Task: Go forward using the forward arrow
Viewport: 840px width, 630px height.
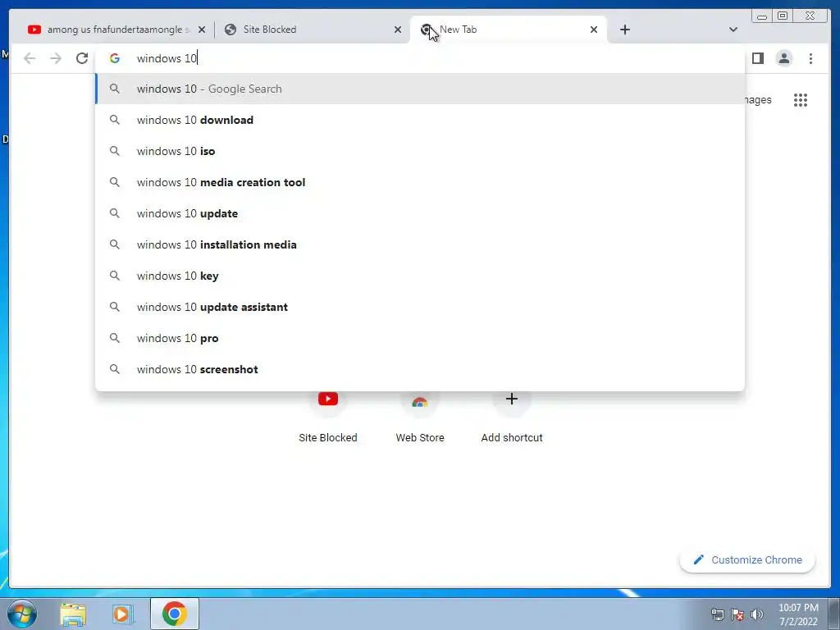Action: (x=56, y=58)
